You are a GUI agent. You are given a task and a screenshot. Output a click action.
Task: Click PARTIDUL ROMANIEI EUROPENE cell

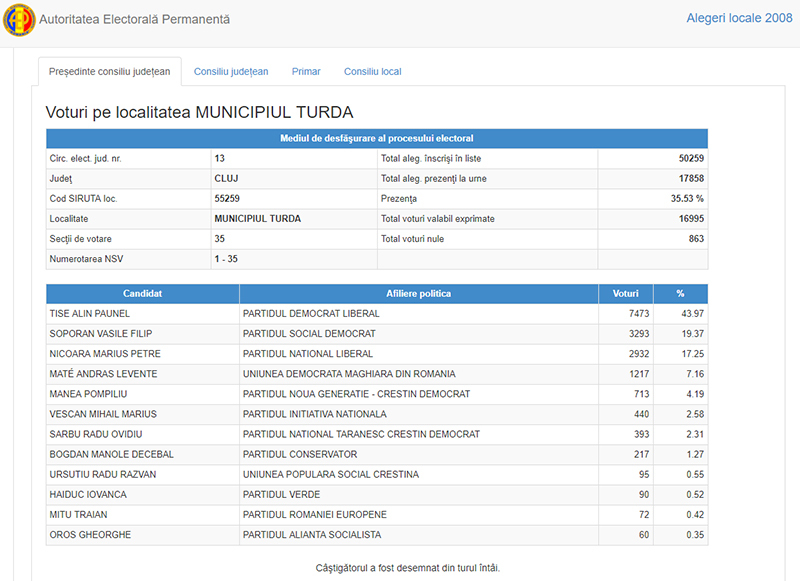coord(418,515)
